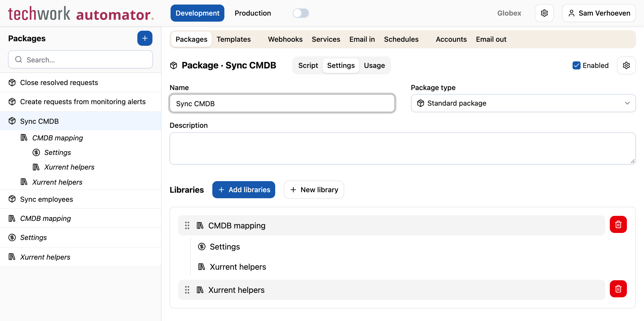Image resolution: width=644 pixels, height=321 pixels.
Task: Click the dollar icon of the top-level Settings sidebar item
Action: pos(12,237)
